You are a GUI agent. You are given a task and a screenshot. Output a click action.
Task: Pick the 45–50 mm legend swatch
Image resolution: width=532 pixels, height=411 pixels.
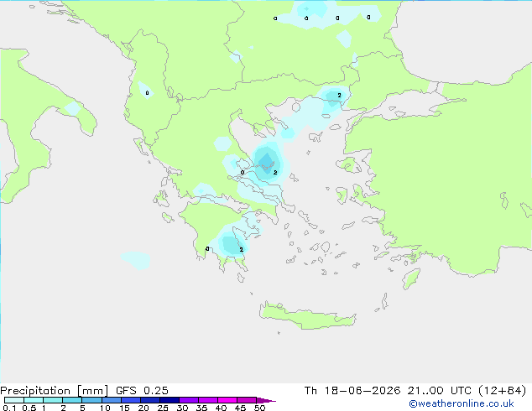(x=247, y=400)
